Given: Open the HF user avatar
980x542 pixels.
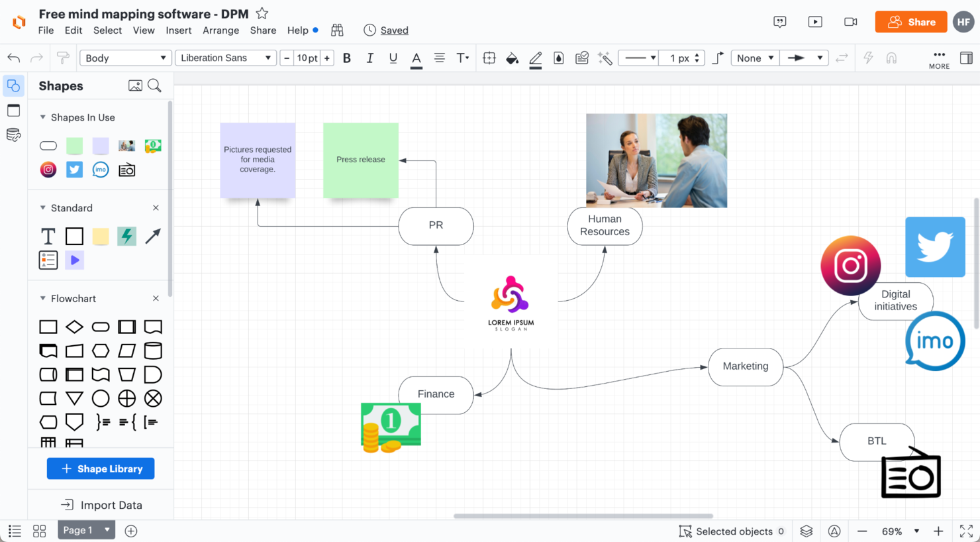Looking at the screenshot, I should tap(963, 22).
